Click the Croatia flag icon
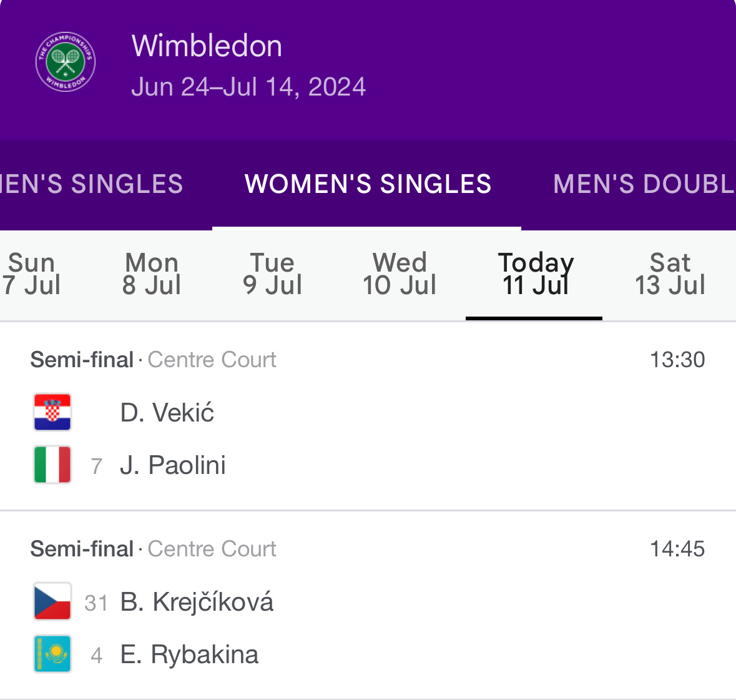 (x=52, y=412)
